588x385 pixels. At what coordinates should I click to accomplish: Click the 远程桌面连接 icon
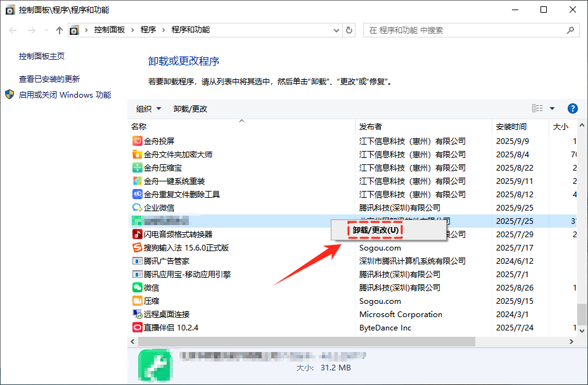click(x=137, y=314)
